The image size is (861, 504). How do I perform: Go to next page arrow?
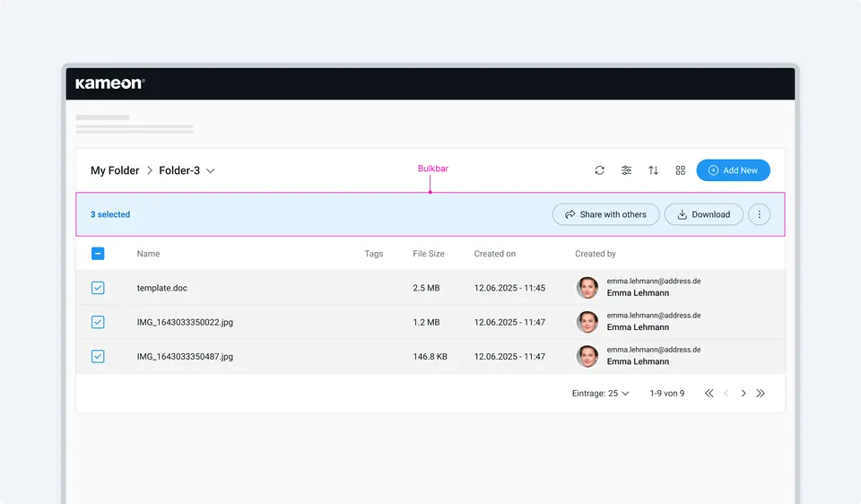click(x=744, y=393)
